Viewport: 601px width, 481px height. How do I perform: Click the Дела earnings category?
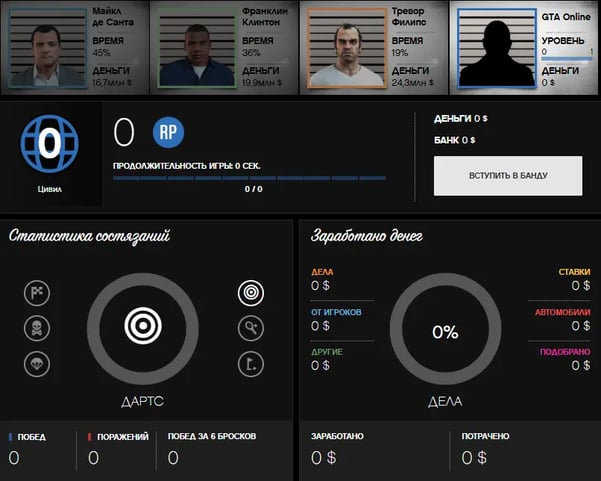(x=322, y=278)
